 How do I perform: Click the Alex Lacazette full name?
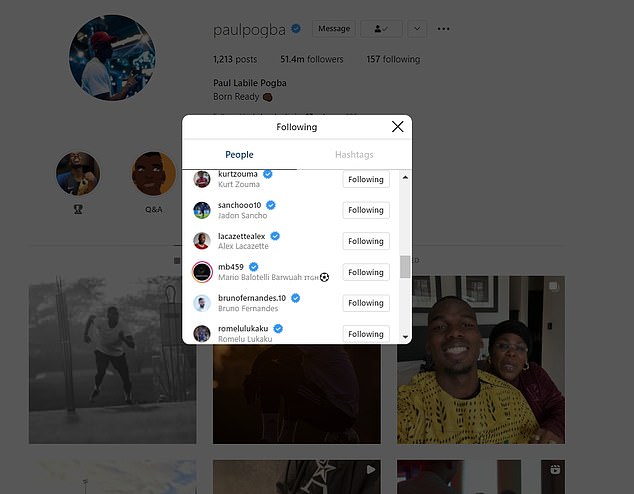point(243,246)
